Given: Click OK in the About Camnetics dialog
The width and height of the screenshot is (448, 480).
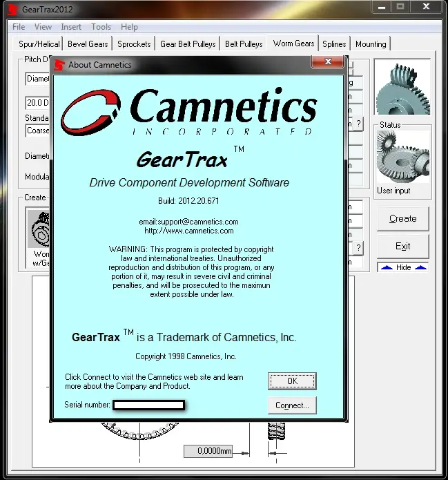Looking at the screenshot, I should 292,381.
